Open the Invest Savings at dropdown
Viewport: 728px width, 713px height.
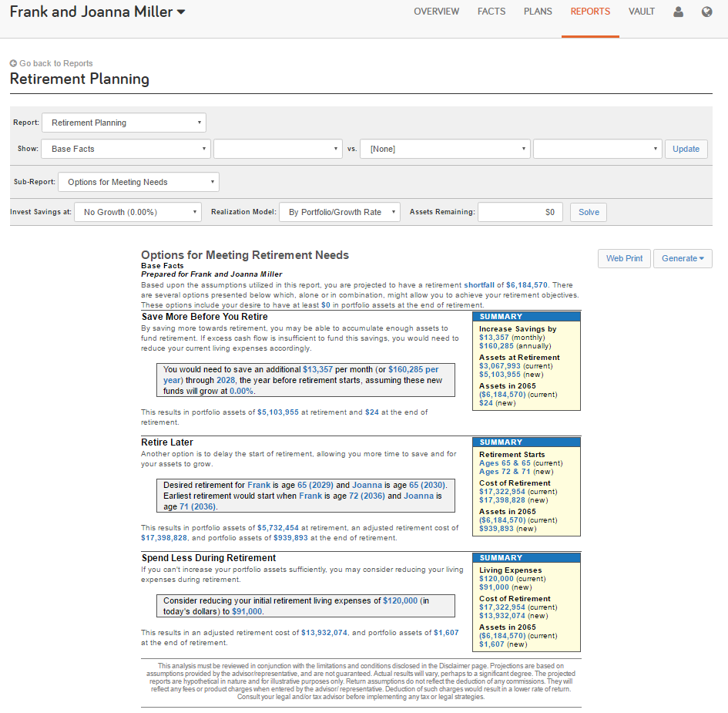(138, 212)
